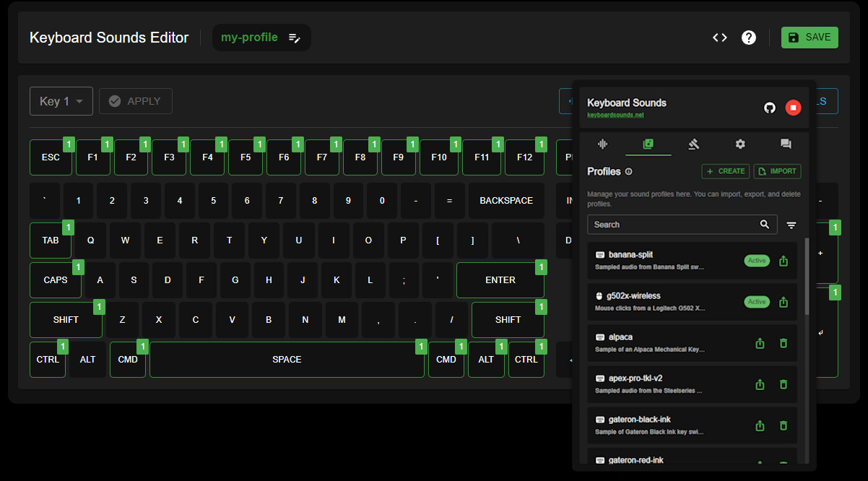Select the G key in the editor
The image size is (868, 481).
[x=235, y=280]
